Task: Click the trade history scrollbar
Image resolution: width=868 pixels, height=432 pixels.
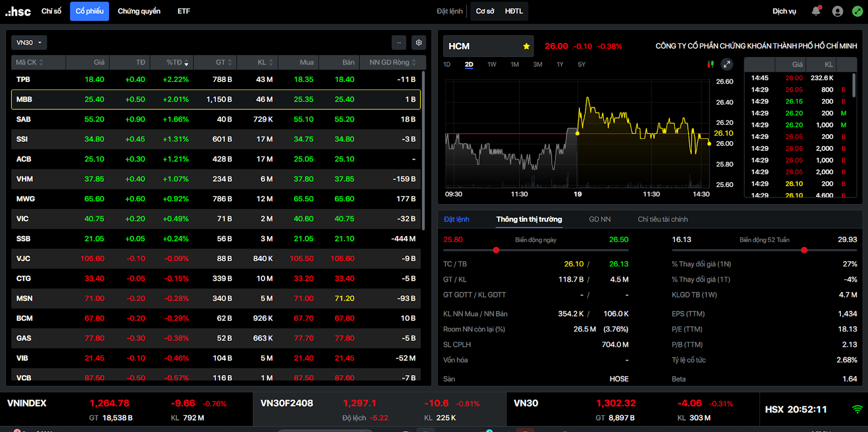Action: click(x=854, y=85)
